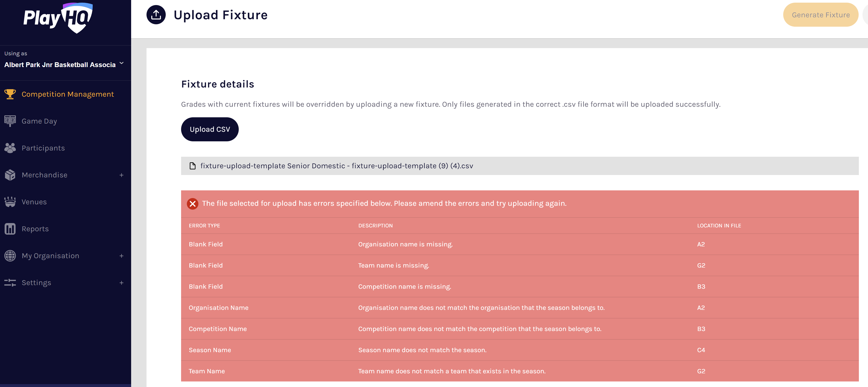Expand the My Organisation submenu

(x=121, y=256)
